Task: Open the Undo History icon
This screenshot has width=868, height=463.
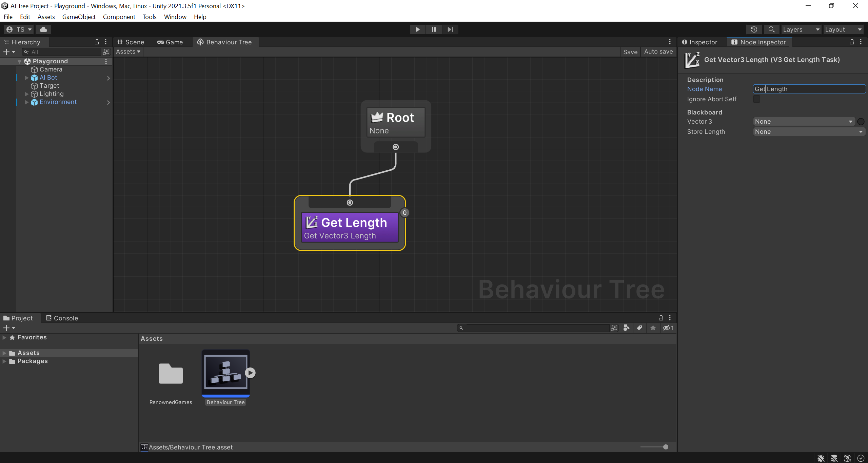Action: (754, 29)
